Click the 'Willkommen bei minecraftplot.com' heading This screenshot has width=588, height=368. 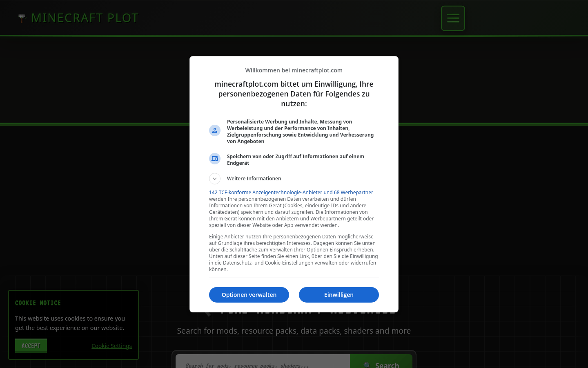tap(294, 70)
